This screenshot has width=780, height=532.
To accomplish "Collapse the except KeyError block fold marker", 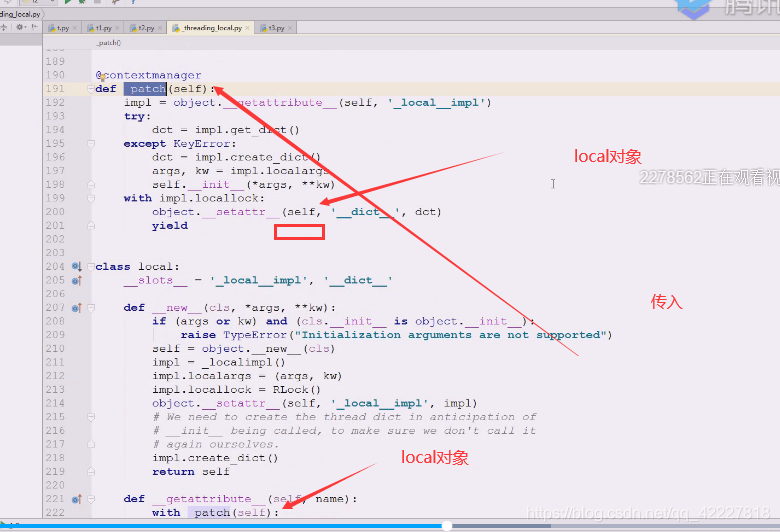I will [x=91, y=144].
